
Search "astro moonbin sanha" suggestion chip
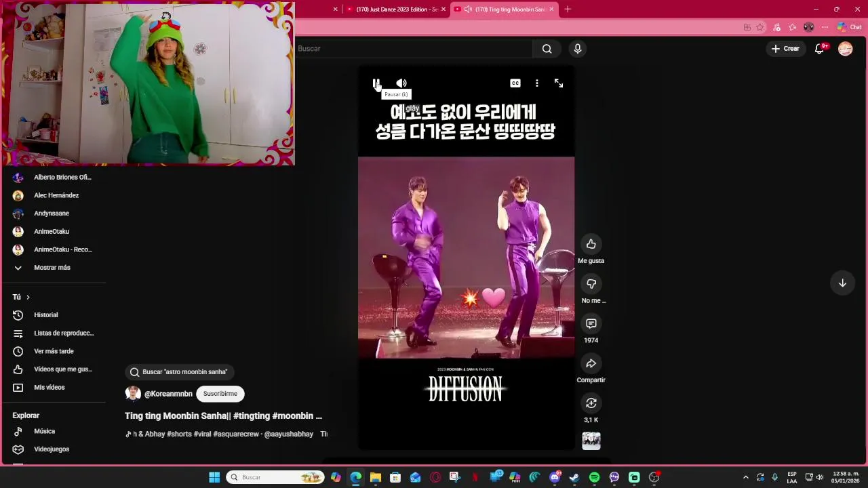click(x=180, y=372)
